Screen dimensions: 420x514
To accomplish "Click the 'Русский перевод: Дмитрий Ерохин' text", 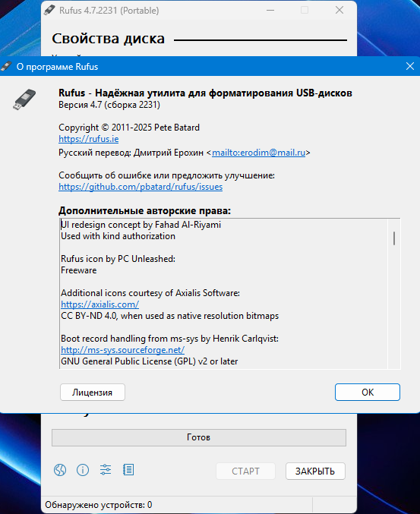I will tap(131, 153).
